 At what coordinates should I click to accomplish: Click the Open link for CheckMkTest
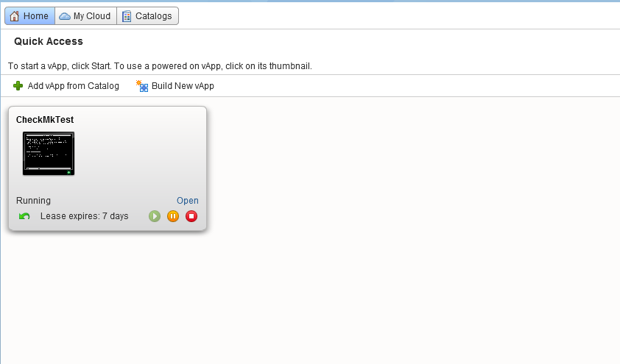187,201
